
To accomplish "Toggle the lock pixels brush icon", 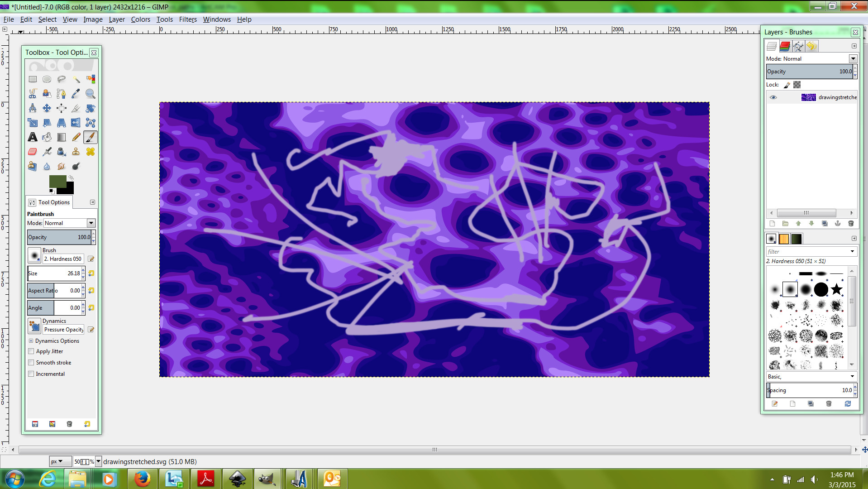I will click(787, 85).
